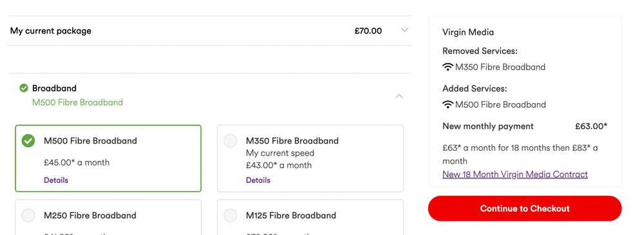Click the M250 Fibre Broadband card title
The height and width of the screenshot is (235, 644).
click(x=90, y=215)
